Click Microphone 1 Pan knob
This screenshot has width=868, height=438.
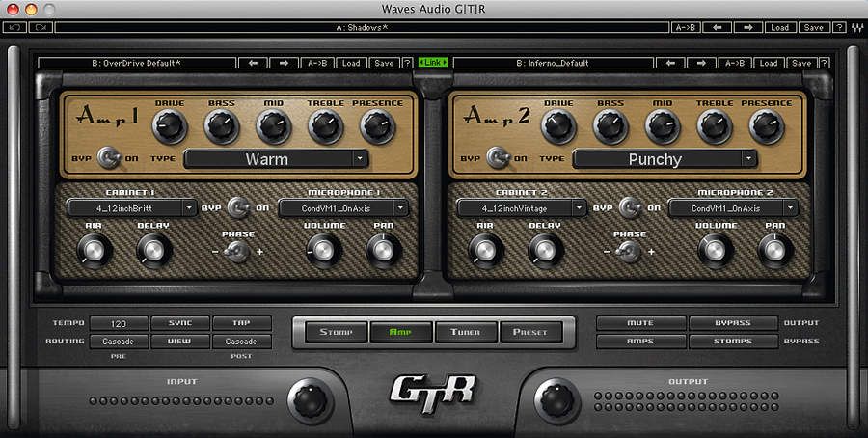pyautogui.click(x=384, y=250)
